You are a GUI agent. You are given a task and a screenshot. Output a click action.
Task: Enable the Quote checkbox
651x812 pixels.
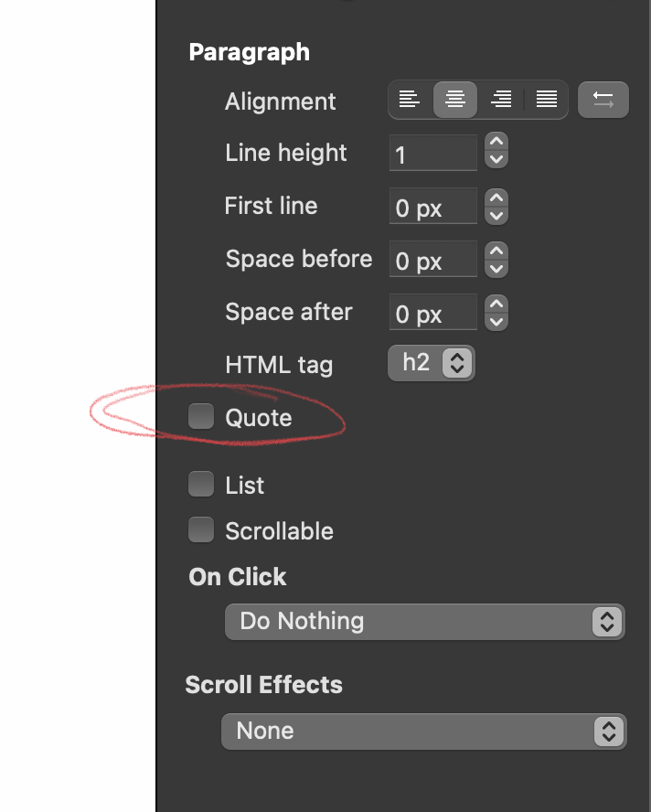coord(200,417)
